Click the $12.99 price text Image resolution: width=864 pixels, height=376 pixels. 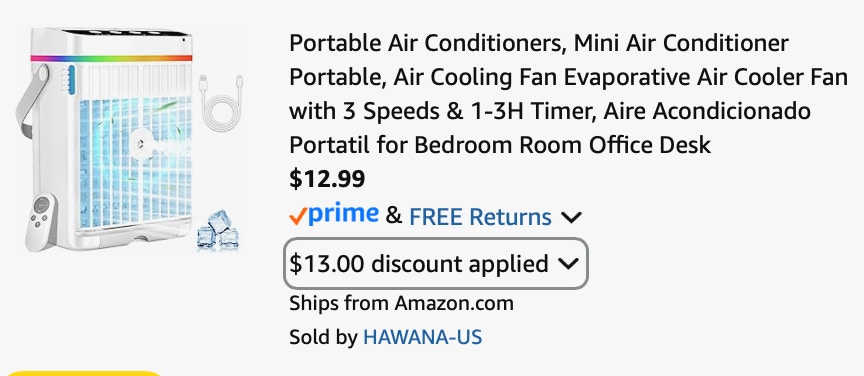327,179
